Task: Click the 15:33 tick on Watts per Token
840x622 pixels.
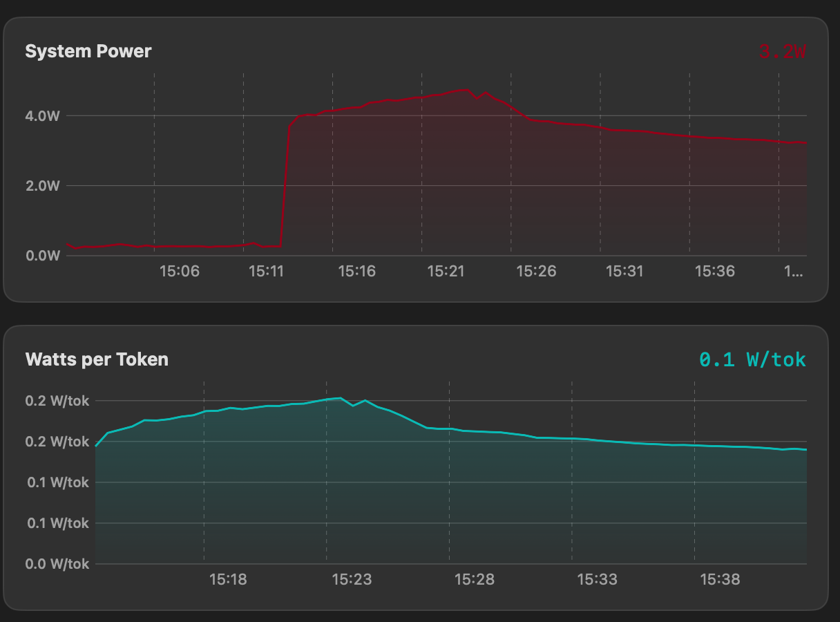Action: 597,579
